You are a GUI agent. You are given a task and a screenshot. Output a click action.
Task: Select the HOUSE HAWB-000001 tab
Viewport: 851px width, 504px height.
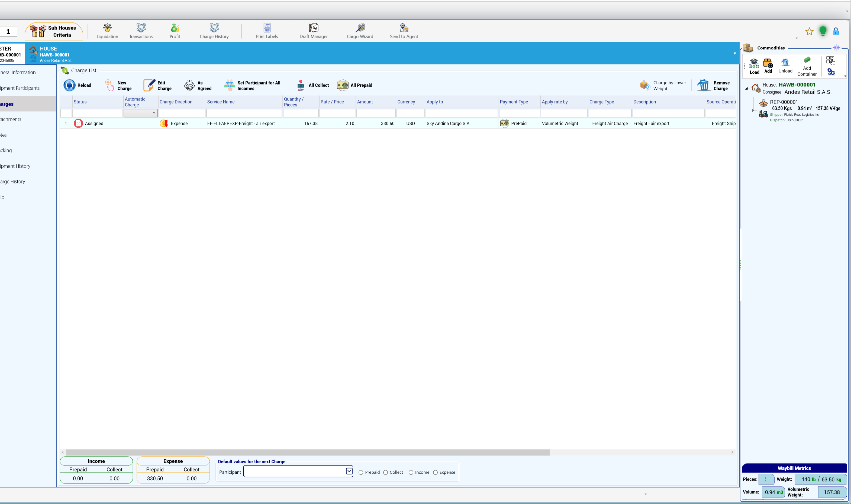tap(51, 54)
